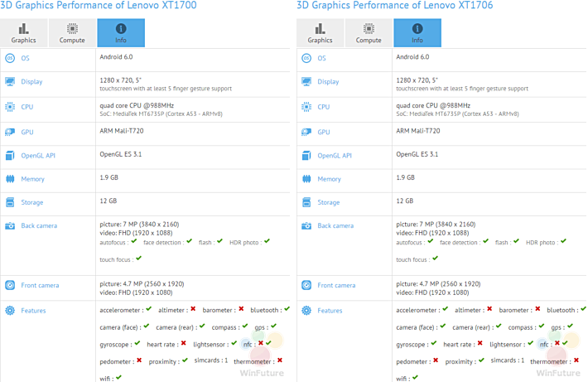Click the Features gear icon in XT1700 panel

pyautogui.click(x=10, y=311)
